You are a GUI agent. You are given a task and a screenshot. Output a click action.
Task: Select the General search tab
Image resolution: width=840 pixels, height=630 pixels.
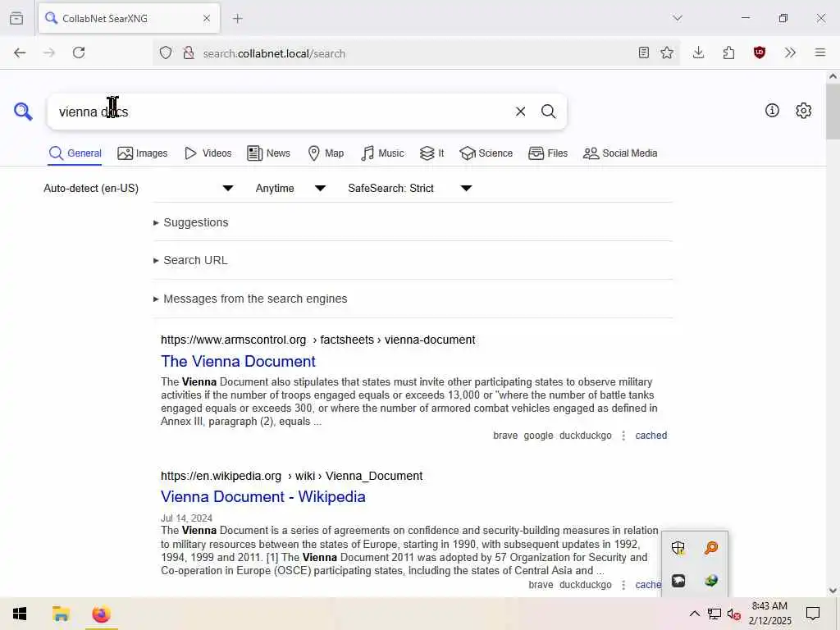click(x=75, y=153)
